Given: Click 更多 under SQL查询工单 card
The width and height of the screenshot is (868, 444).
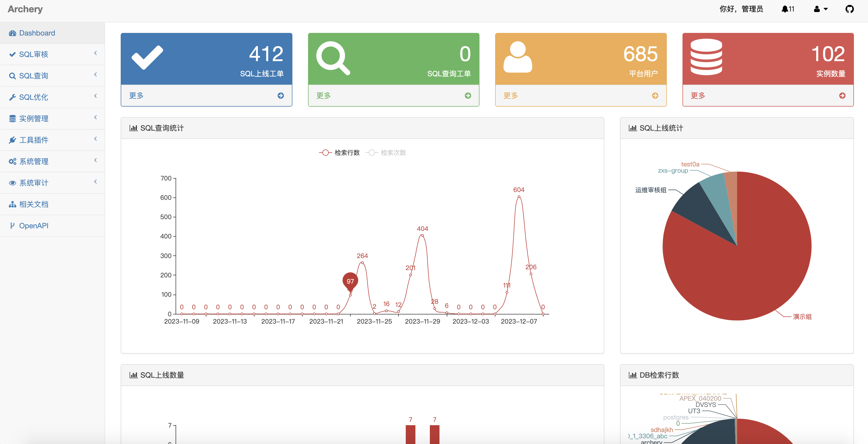Looking at the screenshot, I should tap(323, 96).
